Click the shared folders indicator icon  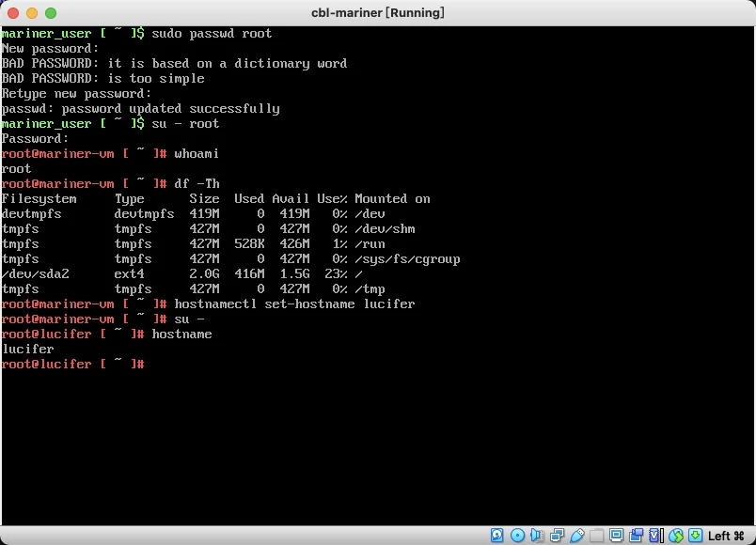[x=596, y=535]
